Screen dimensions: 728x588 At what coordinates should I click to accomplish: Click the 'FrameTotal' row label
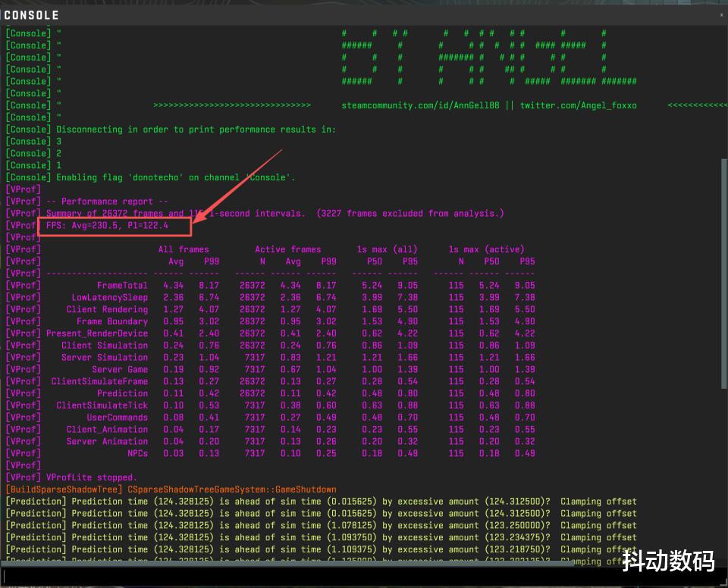click(122, 286)
